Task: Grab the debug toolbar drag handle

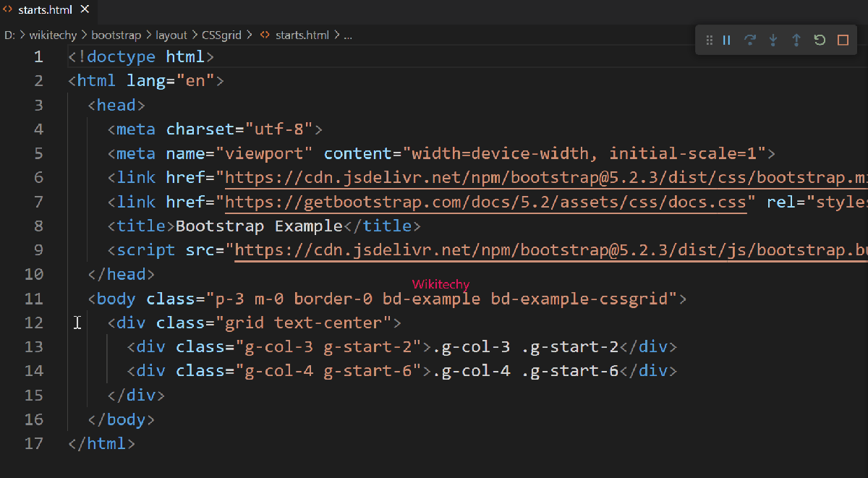Action: (710, 40)
